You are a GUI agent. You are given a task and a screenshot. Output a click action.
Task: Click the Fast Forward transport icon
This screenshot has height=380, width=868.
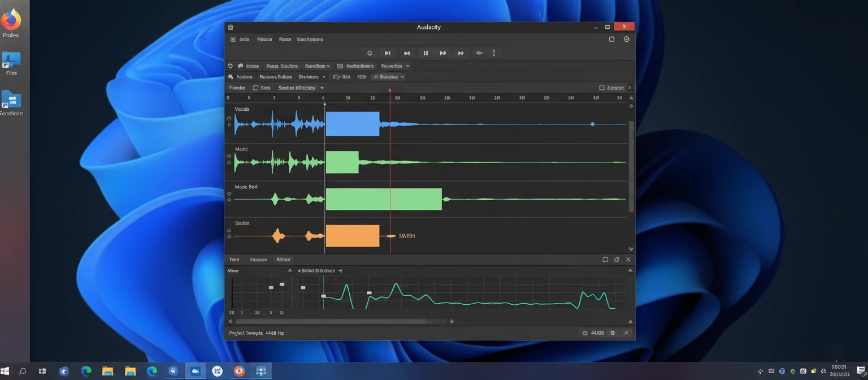tap(461, 53)
